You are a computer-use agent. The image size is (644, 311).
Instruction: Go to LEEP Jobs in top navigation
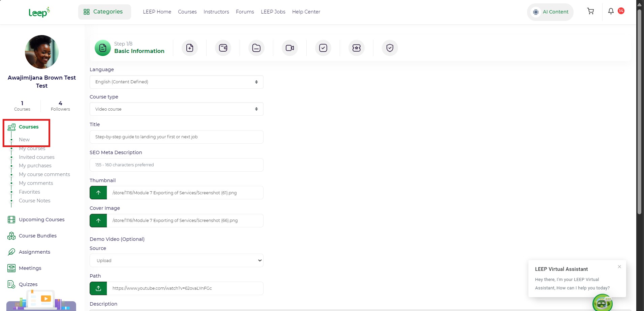273,12
